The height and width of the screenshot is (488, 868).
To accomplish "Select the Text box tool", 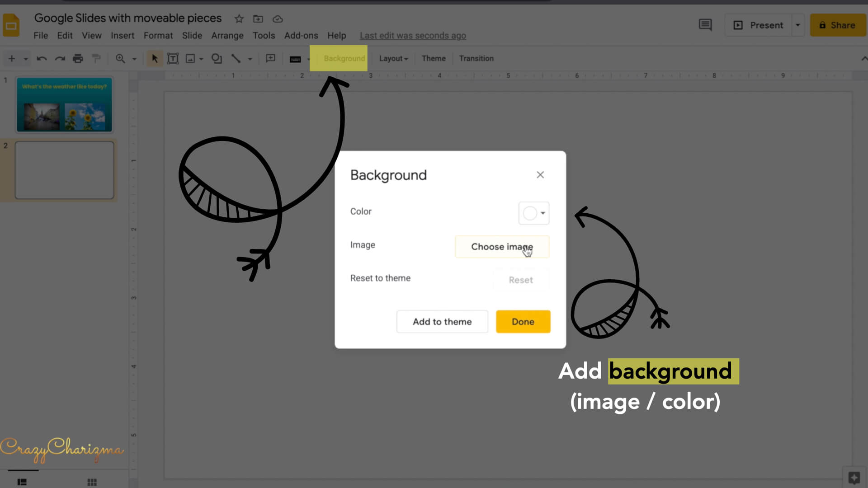I will coord(173,59).
